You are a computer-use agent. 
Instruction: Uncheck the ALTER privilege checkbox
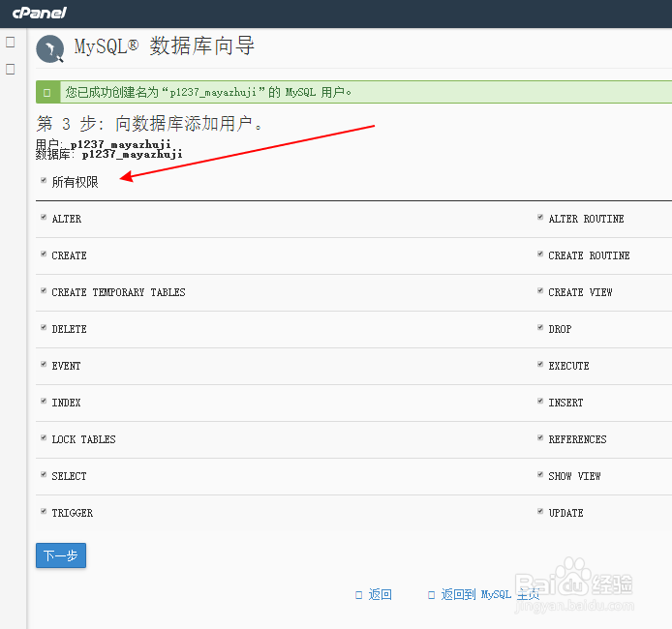tap(44, 217)
